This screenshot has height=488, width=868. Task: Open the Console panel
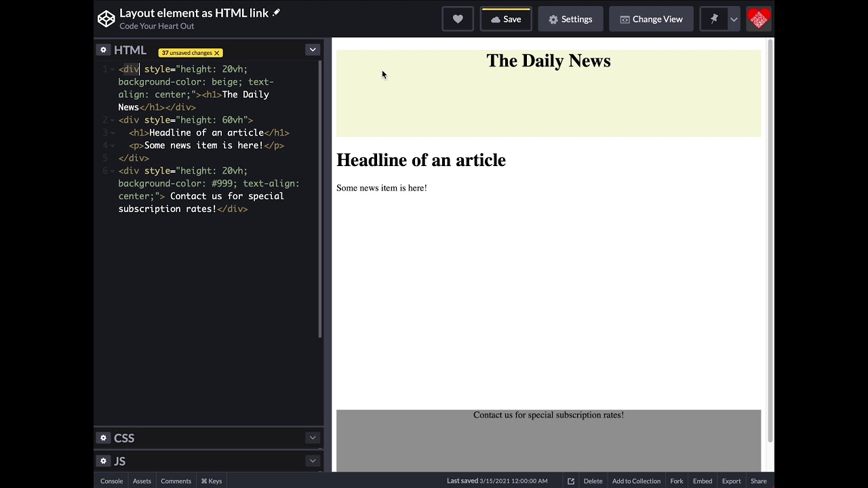(x=111, y=481)
